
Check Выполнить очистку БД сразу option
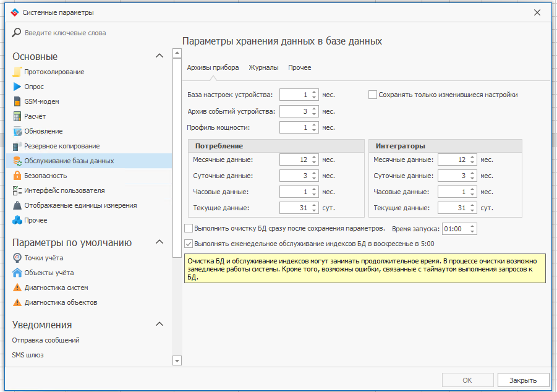point(189,228)
